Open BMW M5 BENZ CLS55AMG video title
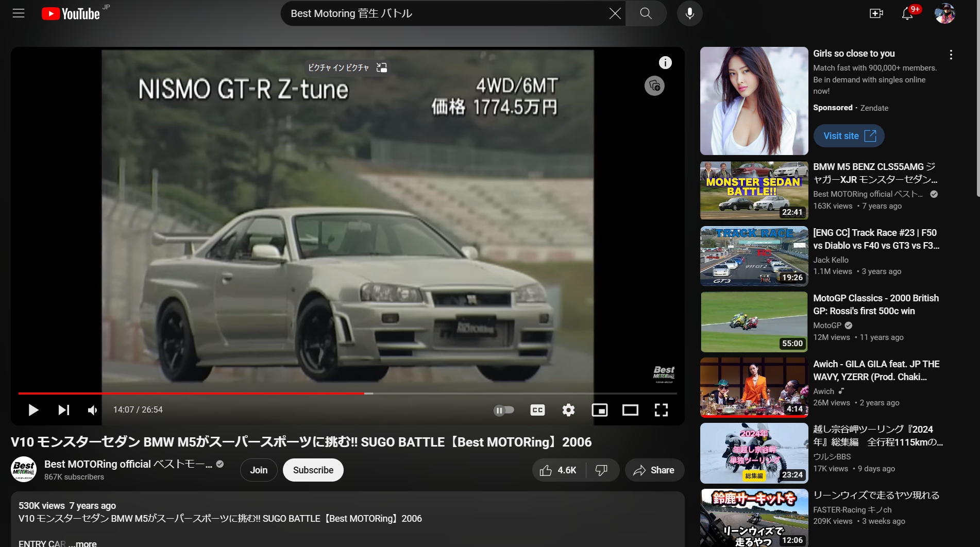980x547 pixels. point(876,173)
